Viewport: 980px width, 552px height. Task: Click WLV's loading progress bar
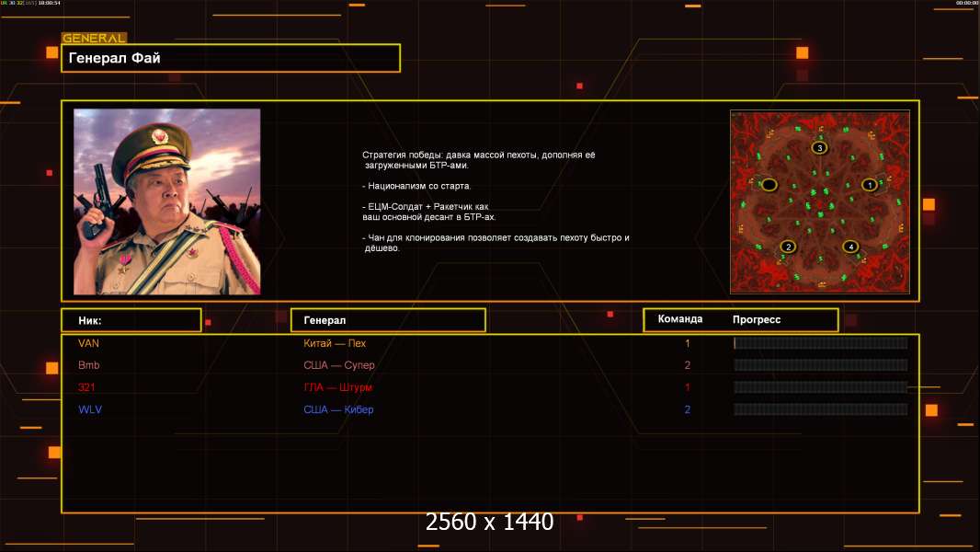click(x=821, y=409)
